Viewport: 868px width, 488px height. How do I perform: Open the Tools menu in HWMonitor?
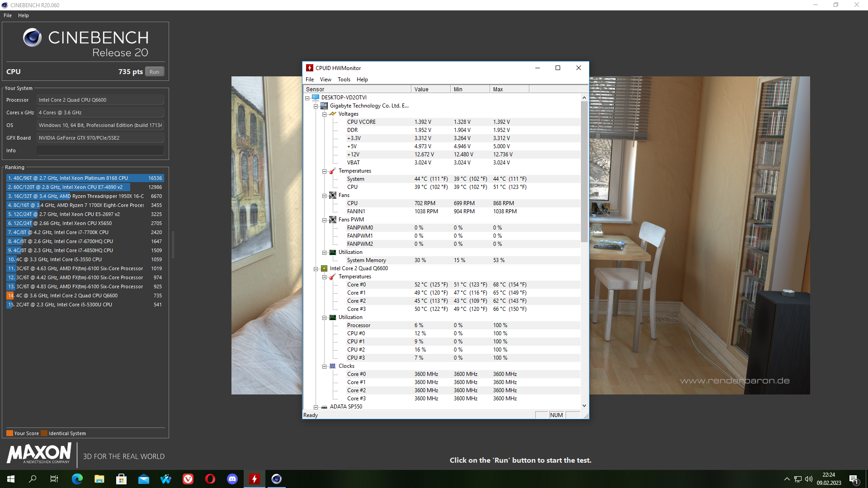click(x=344, y=80)
